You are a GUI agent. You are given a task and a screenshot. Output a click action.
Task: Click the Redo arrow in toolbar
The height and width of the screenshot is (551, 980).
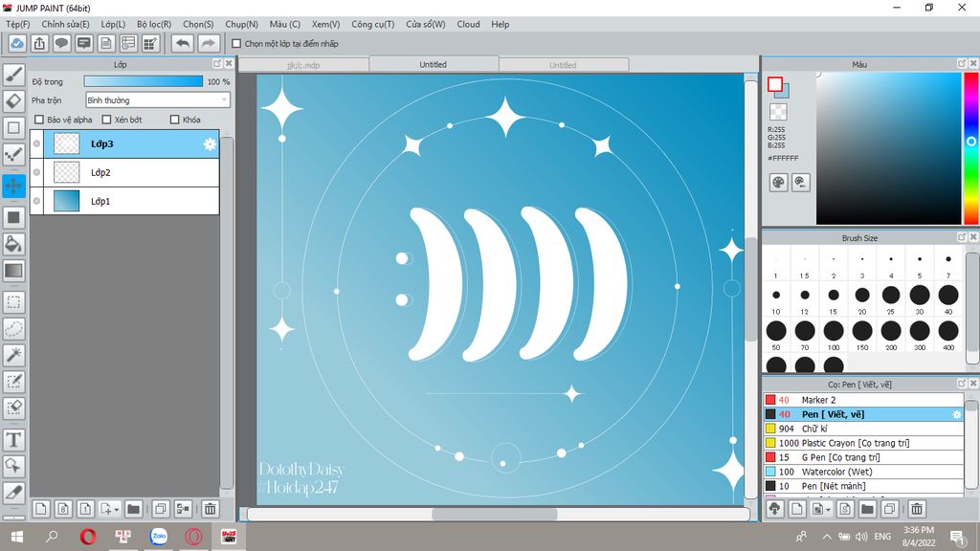tap(209, 43)
